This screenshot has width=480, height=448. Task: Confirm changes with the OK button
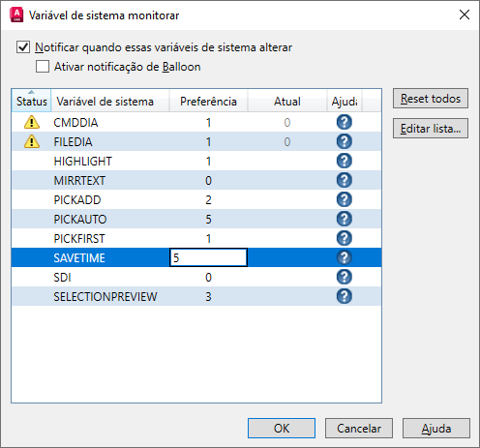[282, 429]
